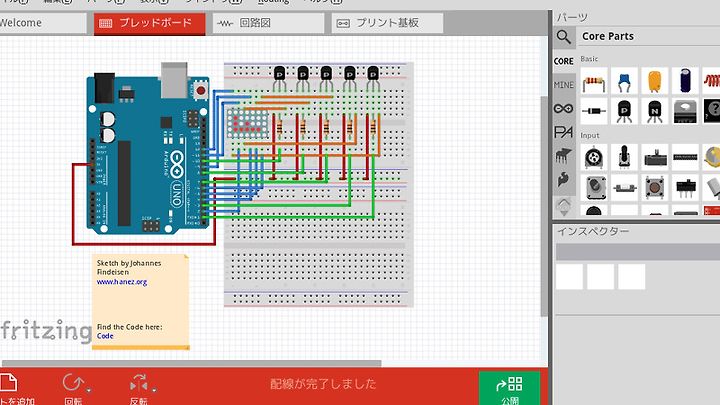This screenshot has width=720, height=405.
Task: Pick the diode part
Action: [594, 111]
